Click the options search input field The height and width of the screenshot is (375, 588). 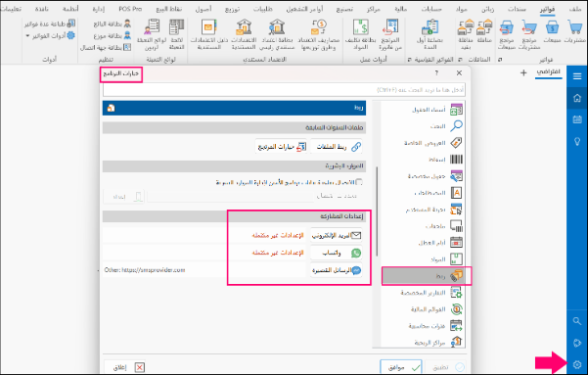tap(285, 90)
